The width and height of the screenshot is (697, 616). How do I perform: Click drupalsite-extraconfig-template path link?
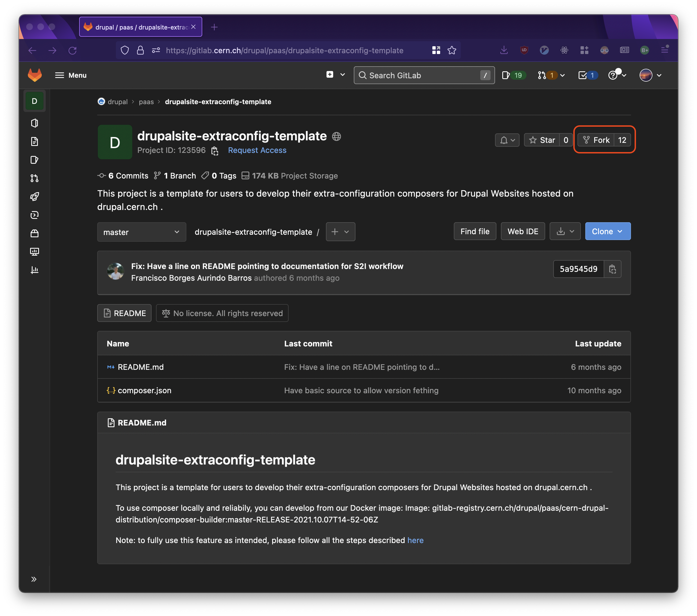click(253, 232)
